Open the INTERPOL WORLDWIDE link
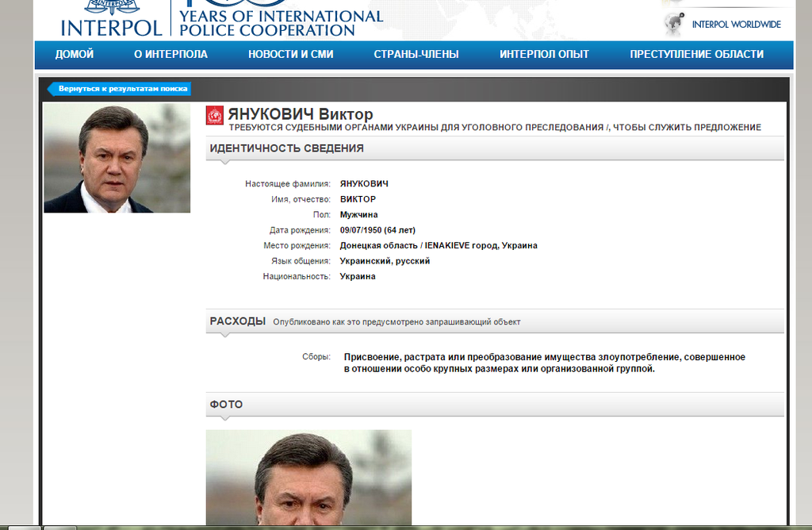 (x=736, y=25)
